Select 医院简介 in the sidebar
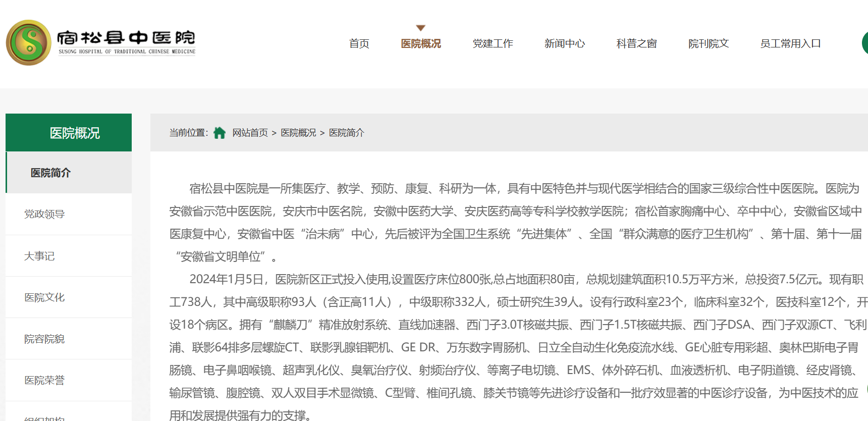 tap(69, 173)
